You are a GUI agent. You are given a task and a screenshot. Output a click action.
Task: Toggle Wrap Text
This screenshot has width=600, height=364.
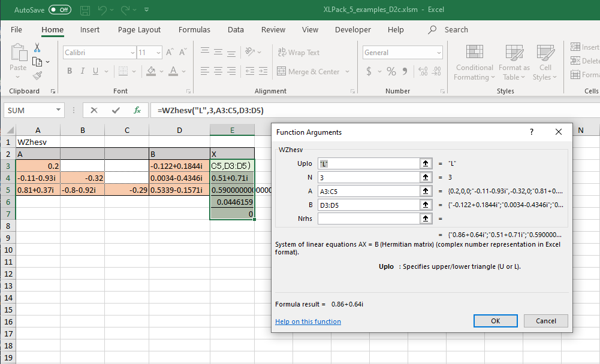(x=299, y=52)
